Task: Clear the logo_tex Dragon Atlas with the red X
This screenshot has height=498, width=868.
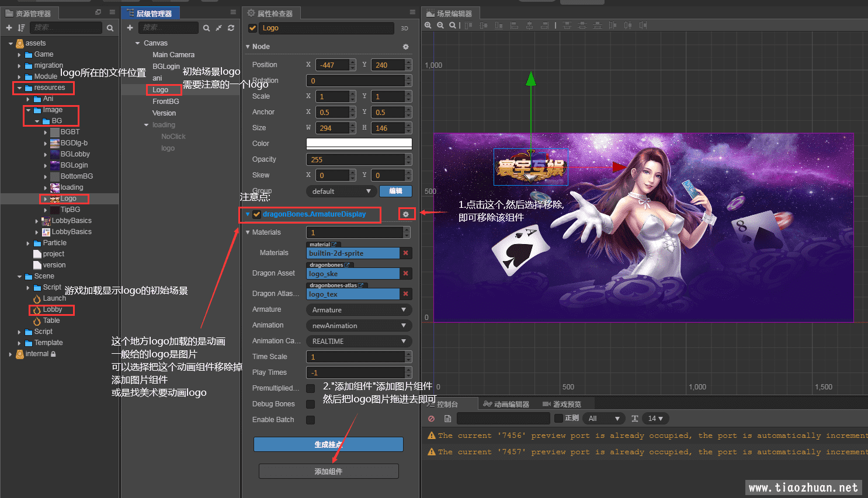Action: pos(405,294)
